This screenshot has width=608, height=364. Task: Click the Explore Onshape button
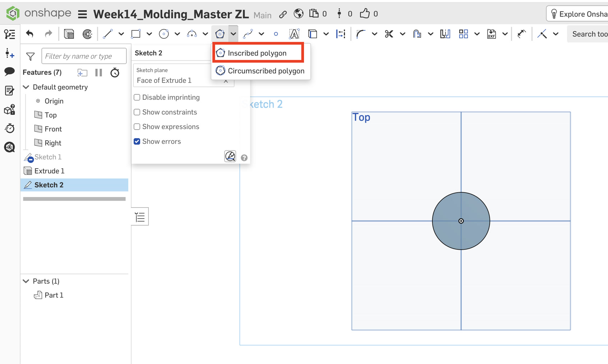(579, 14)
